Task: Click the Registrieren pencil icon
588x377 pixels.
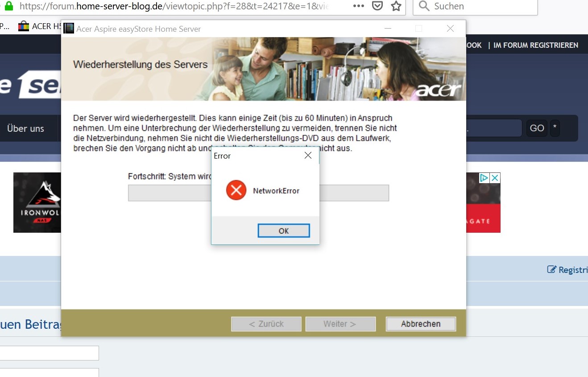Action: [x=551, y=269]
